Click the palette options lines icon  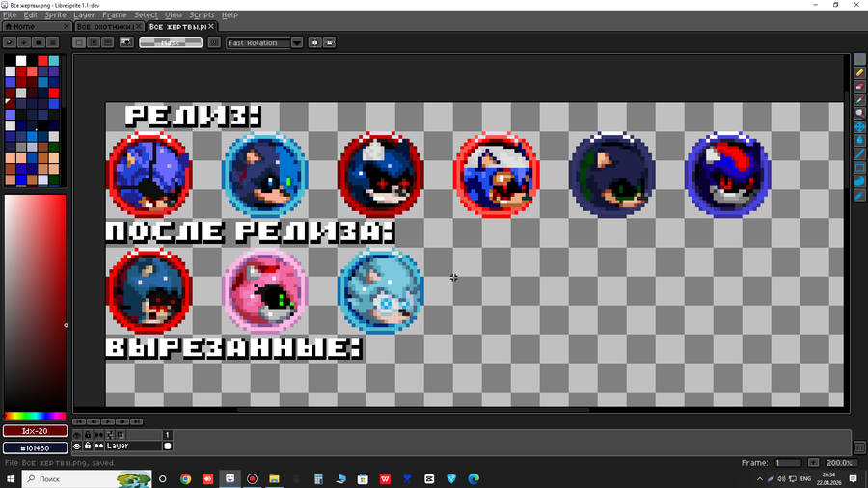point(53,42)
